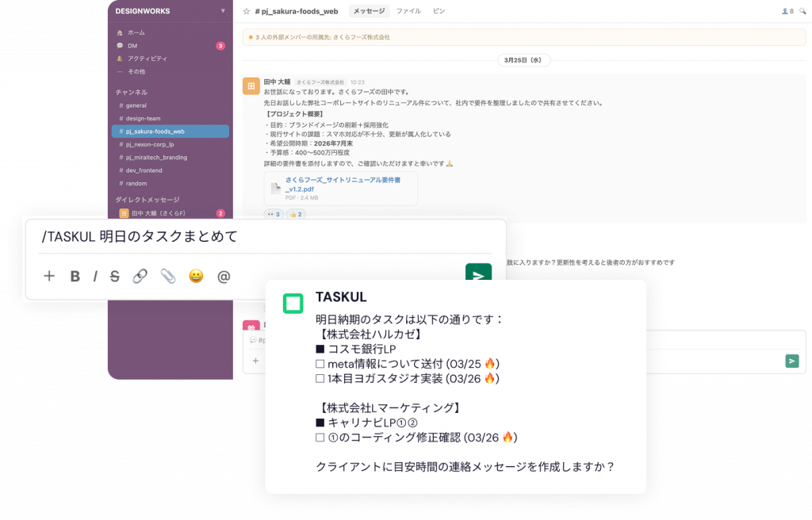
Task: Toggle italic formatting in the composer
Action: tap(95, 277)
